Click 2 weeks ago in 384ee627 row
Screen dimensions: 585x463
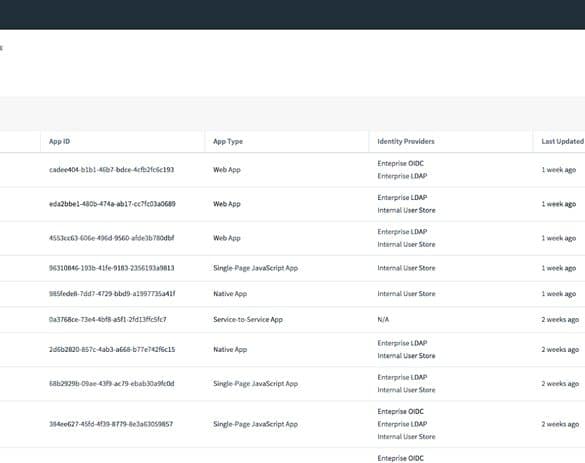point(560,424)
